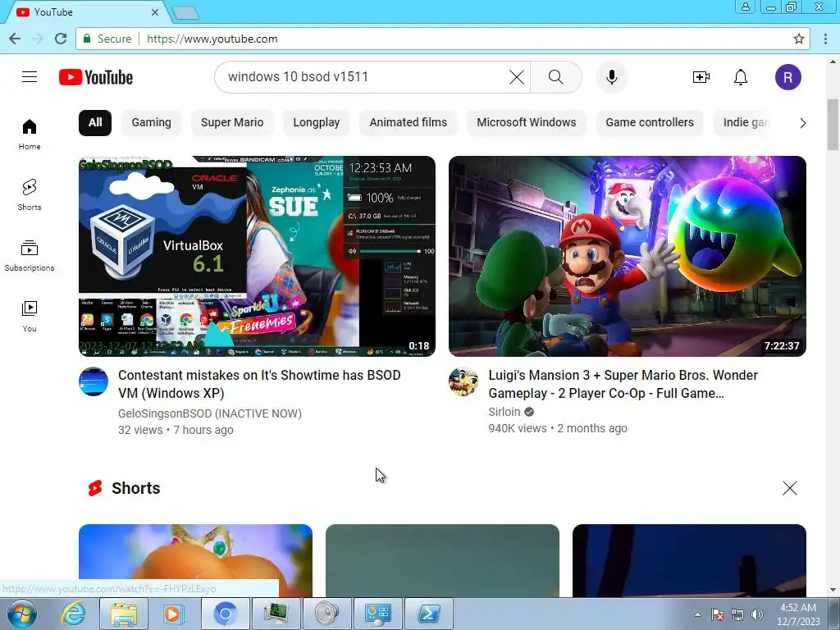840x630 pixels.
Task: Open the GeloSingsonBSOD channel avatar
Action: coord(94,381)
